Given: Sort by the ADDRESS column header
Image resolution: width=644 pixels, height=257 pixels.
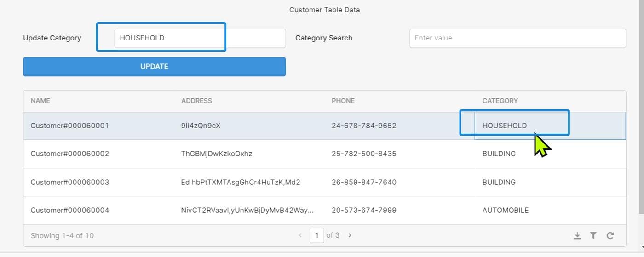Looking at the screenshot, I should 196,101.
